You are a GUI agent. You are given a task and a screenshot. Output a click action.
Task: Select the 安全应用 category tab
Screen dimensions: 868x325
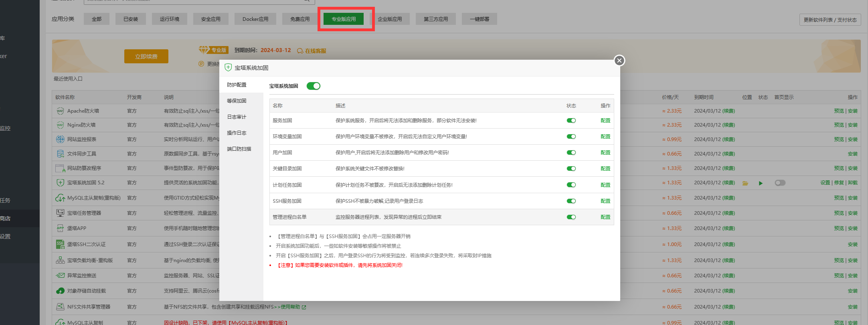point(211,19)
